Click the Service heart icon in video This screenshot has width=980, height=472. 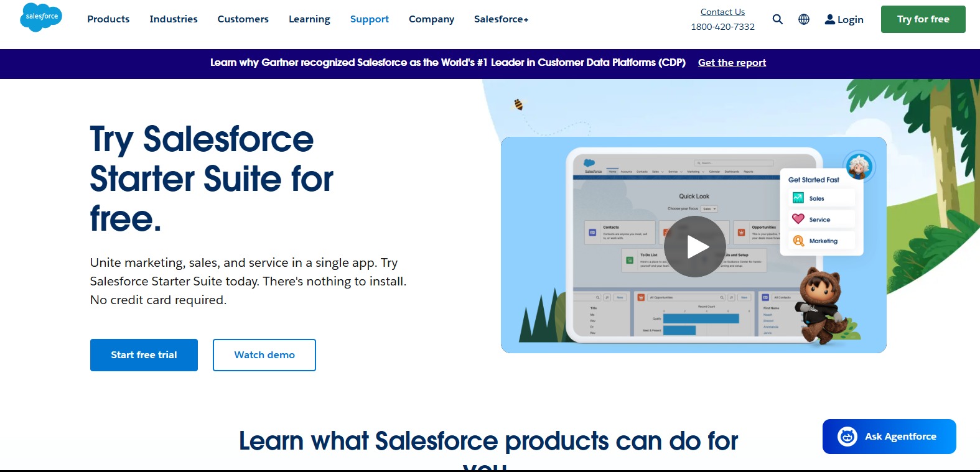(x=798, y=219)
